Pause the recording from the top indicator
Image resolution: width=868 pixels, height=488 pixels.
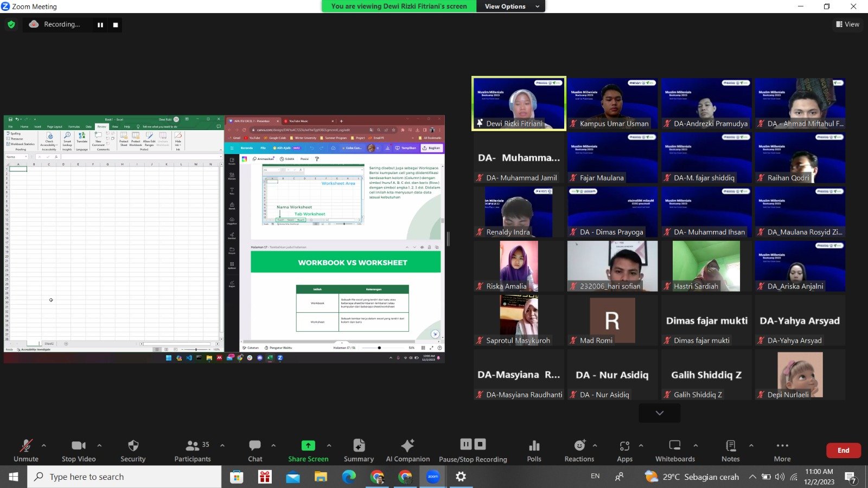(x=100, y=25)
